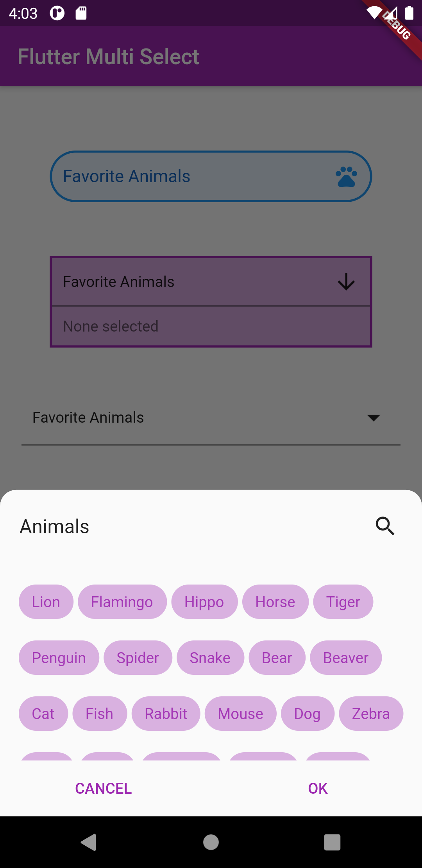Choose the Beaver chip
The width and height of the screenshot is (422, 868).
click(345, 658)
